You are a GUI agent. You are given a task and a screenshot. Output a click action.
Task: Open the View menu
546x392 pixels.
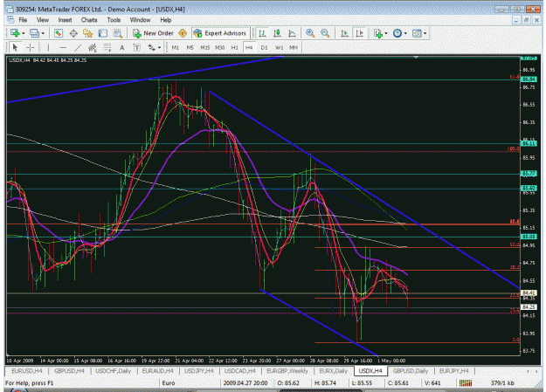[x=43, y=20]
